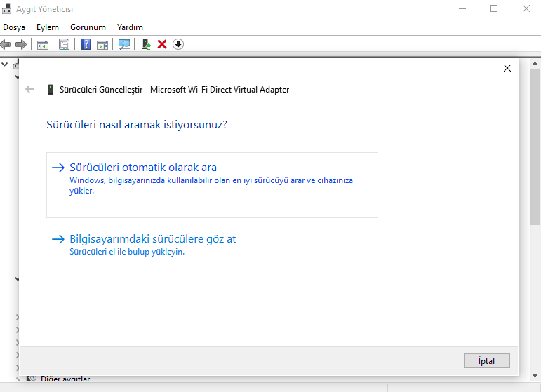Click the blue question mark Help icon

(x=86, y=44)
